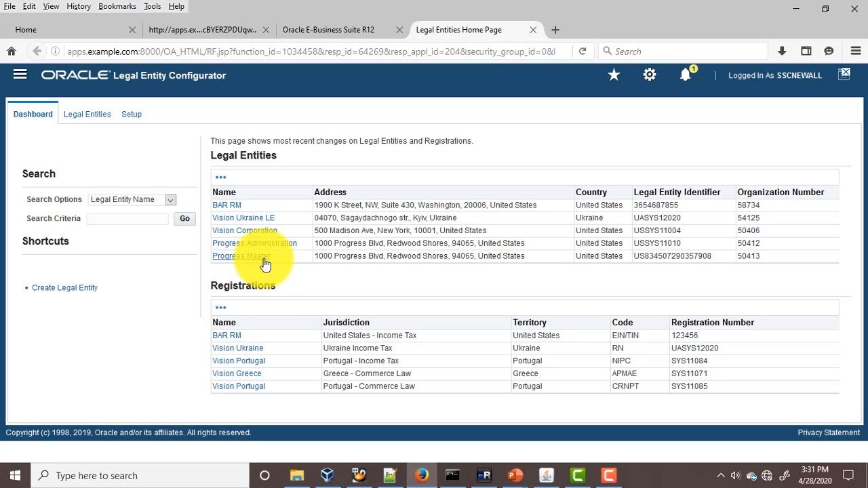Open the Vision Corporation legal entity link
868x488 pixels.
point(245,230)
